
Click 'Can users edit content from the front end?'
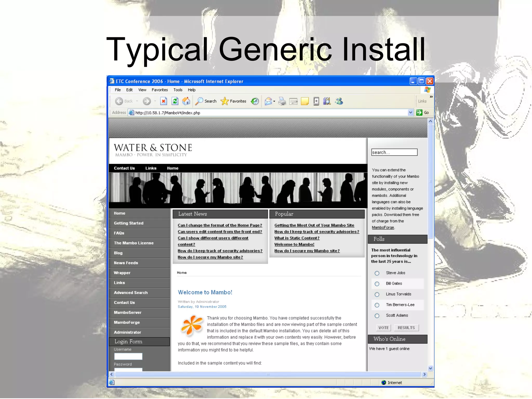click(220, 232)
